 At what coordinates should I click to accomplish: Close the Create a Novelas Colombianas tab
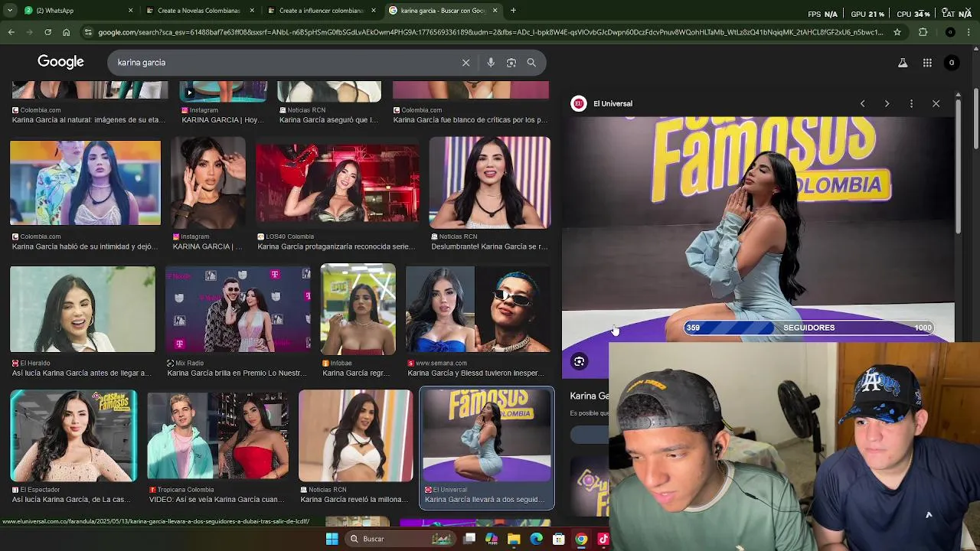(252, 11)
